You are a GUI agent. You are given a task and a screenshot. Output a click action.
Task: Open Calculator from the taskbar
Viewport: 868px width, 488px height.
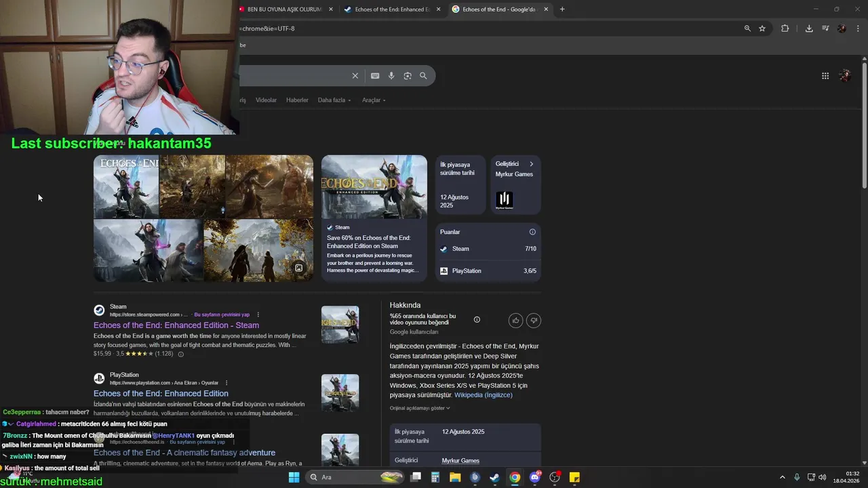tap(435, 477)
